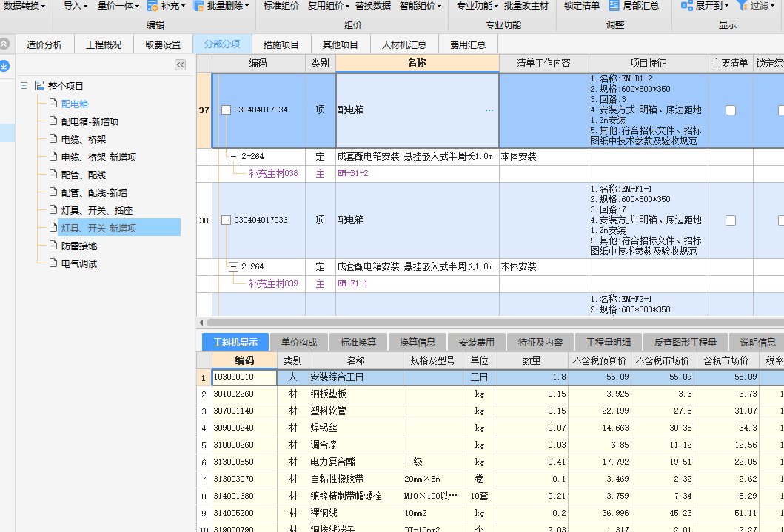Click the 批量删除 batch delete icon
Viewport: 784px width, 532px height.
[x=199, y=6]
